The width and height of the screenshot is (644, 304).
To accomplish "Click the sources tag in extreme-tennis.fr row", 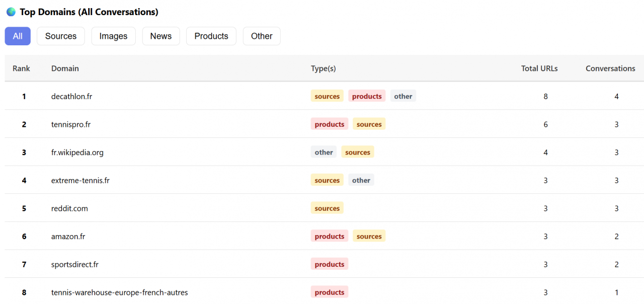I will [x=327, y=180].
